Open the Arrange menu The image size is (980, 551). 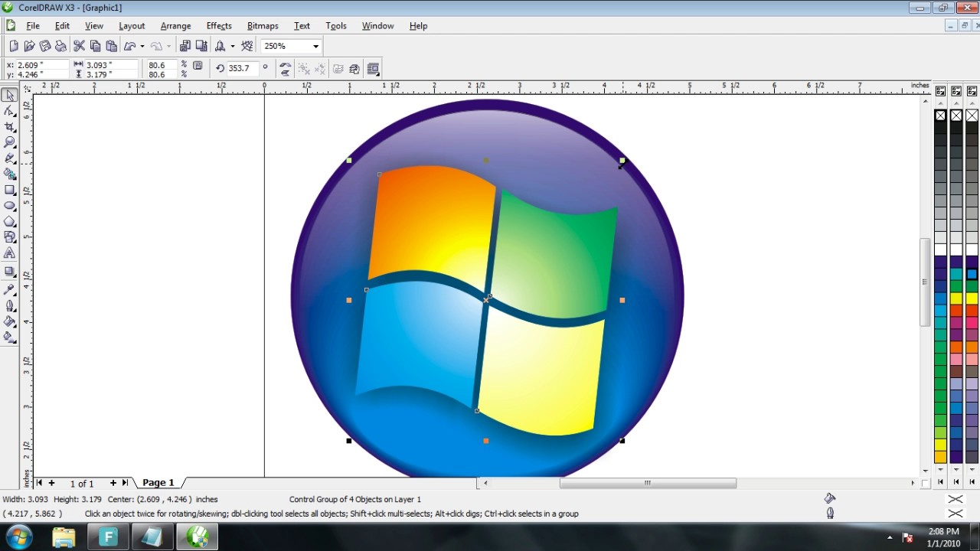pyautogui.click(x=175, y=25)
